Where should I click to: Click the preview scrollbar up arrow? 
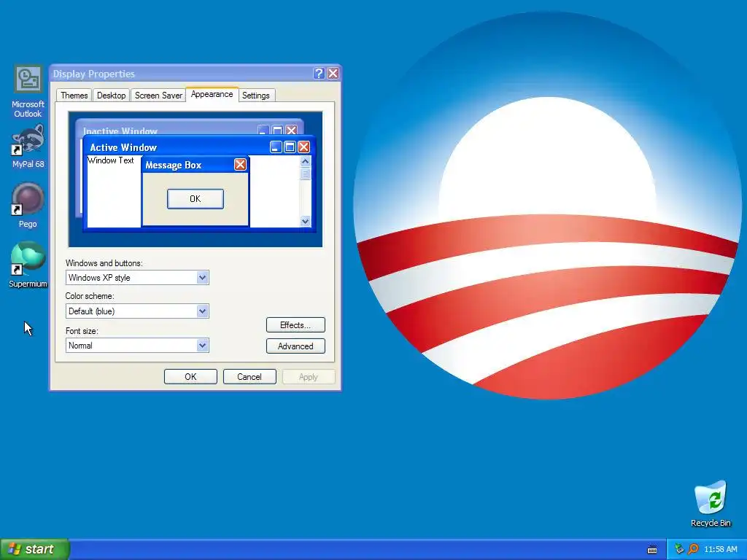[x=306, y=161]
